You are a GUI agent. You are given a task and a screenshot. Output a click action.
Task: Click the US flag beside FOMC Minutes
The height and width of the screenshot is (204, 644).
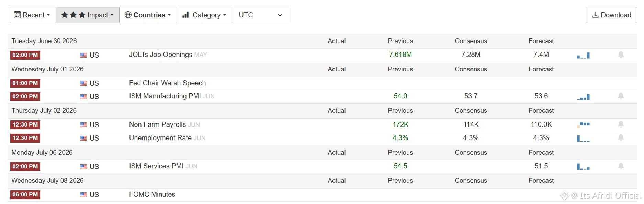pos(83,195)
